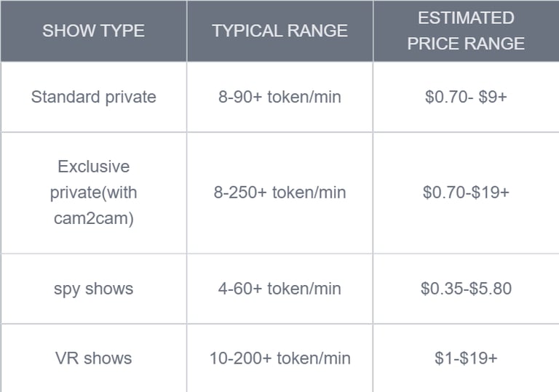Select the $0.70-$19+ price cell

(466, 193)
